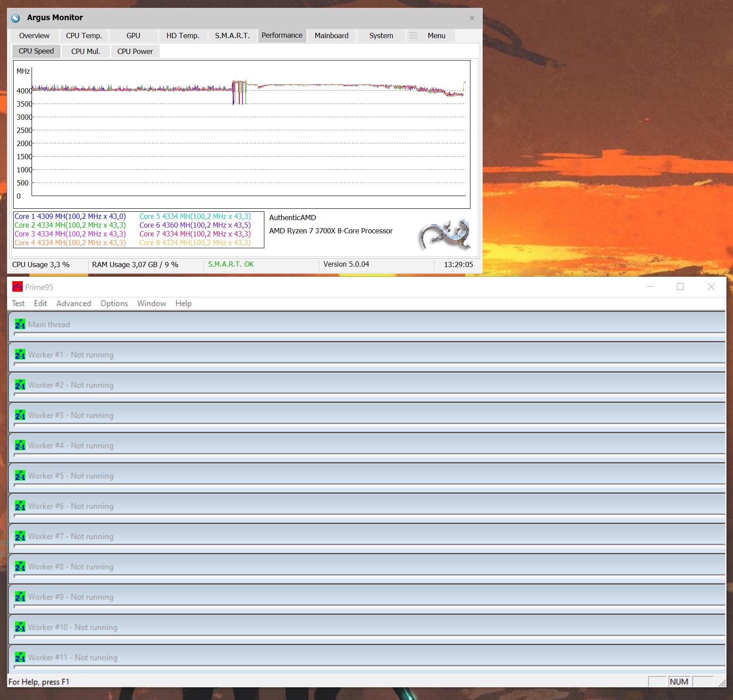Viewport: 733px width, 700px height.
Task: Open the GPU tab
Action: point(133,36)
